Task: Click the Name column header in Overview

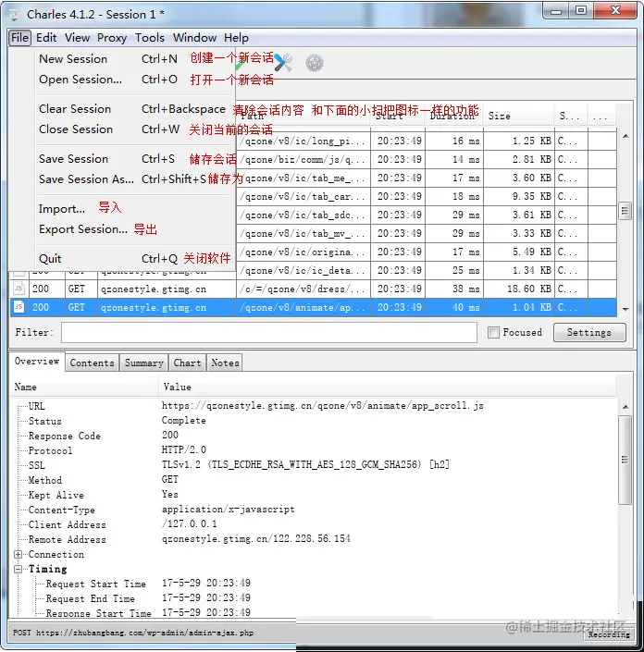Action: pyautogui.click(x=83, y=388)
